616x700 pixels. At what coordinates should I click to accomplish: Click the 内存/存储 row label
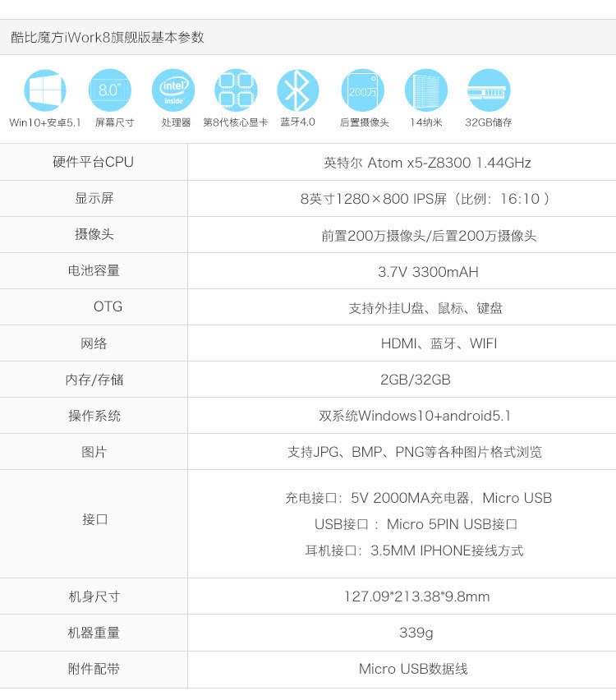94,380
